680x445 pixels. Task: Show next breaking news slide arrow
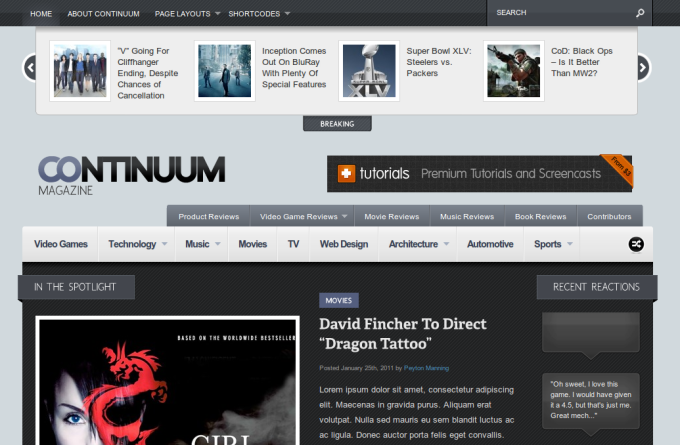coord(644,67)
